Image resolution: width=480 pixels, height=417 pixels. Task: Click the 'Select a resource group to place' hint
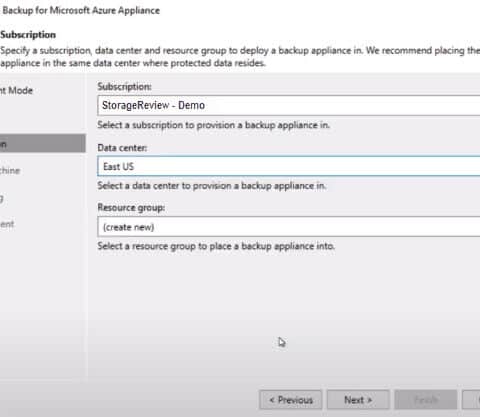coord(216,246)
